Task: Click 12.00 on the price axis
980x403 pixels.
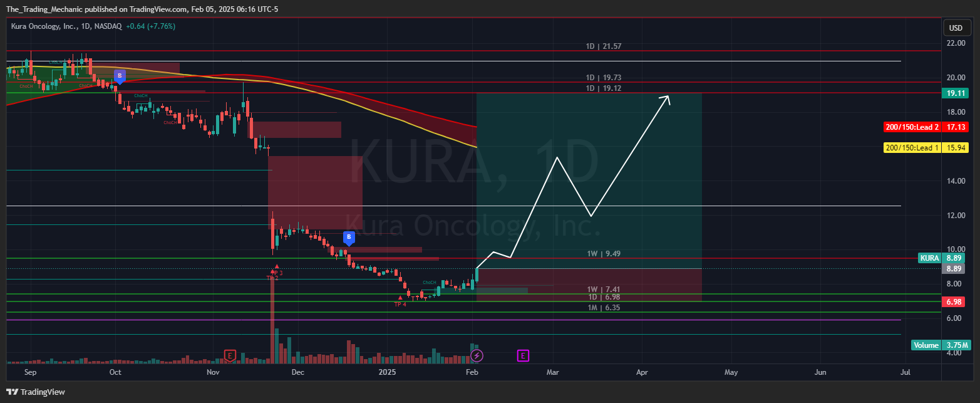Action: [x=955, y=216]
